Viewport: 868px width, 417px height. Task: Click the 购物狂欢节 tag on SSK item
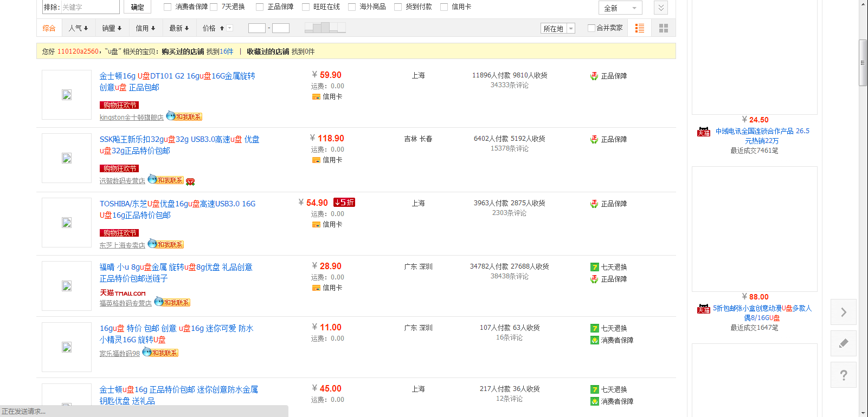(x=119, y=168)
